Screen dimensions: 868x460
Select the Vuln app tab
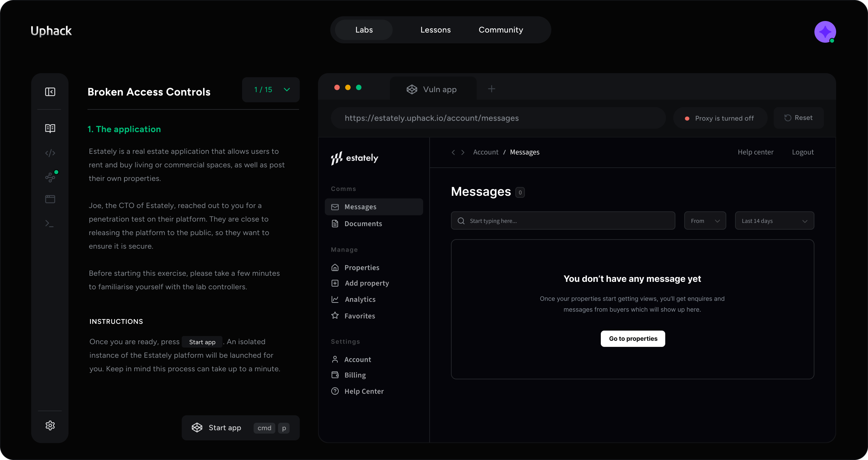pyautogui.click(x=432, y=89)
